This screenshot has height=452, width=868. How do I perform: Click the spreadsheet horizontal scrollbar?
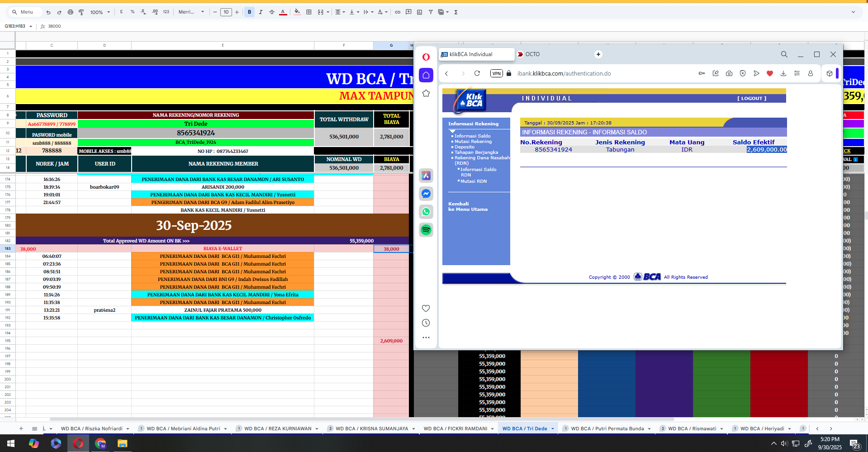tap(362, 419)
